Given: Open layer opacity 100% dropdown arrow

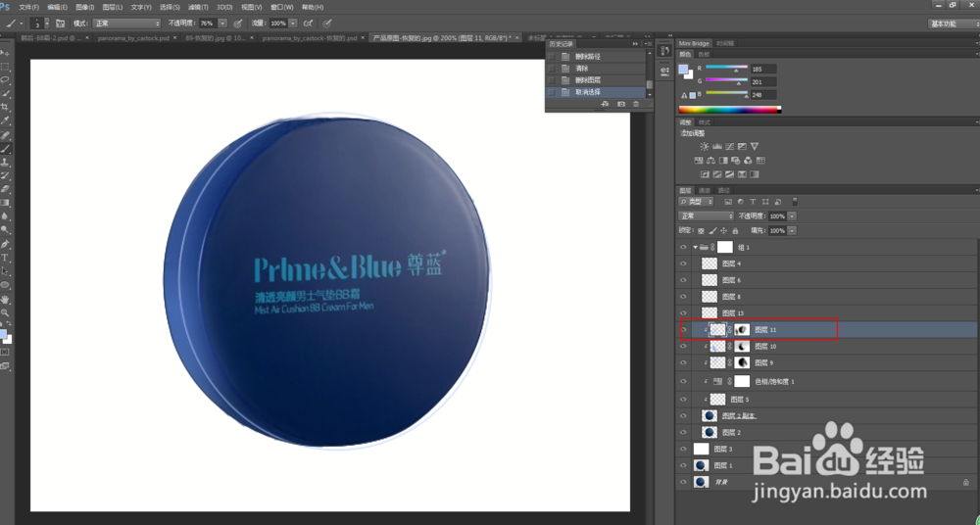Looking at the screenshot, I should coord(793,215).
